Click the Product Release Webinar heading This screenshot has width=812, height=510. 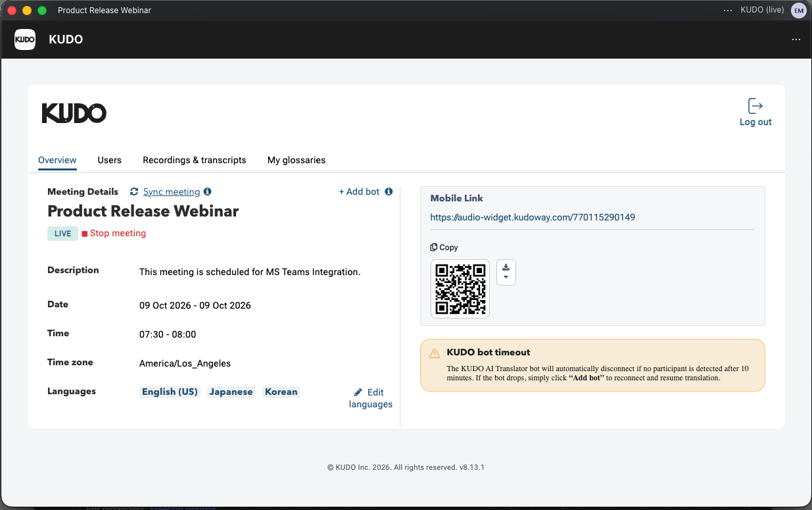click(143, 211)
